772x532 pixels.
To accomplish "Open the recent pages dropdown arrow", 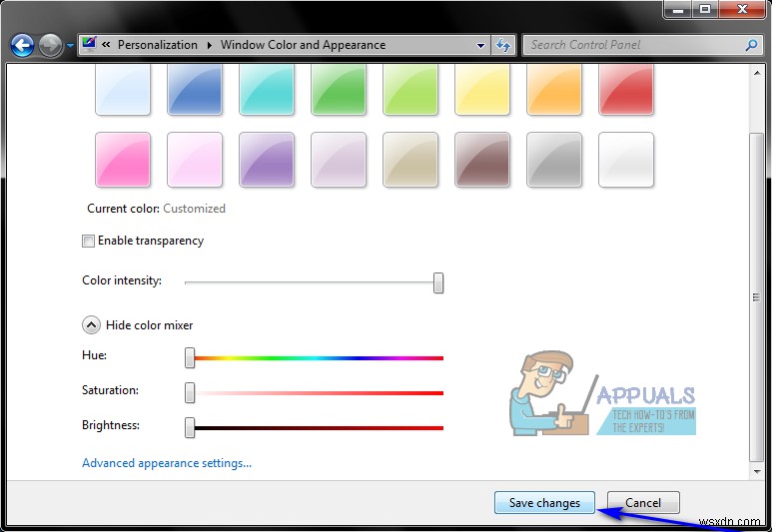I will click(x=70, y=46).
